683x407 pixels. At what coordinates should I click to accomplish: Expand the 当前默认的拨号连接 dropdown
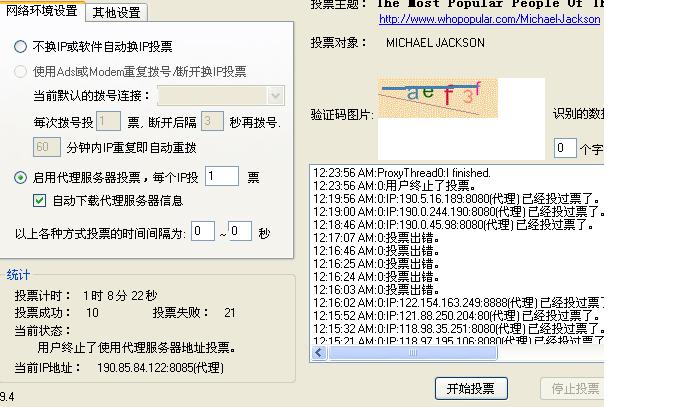[x=276, y=96]
